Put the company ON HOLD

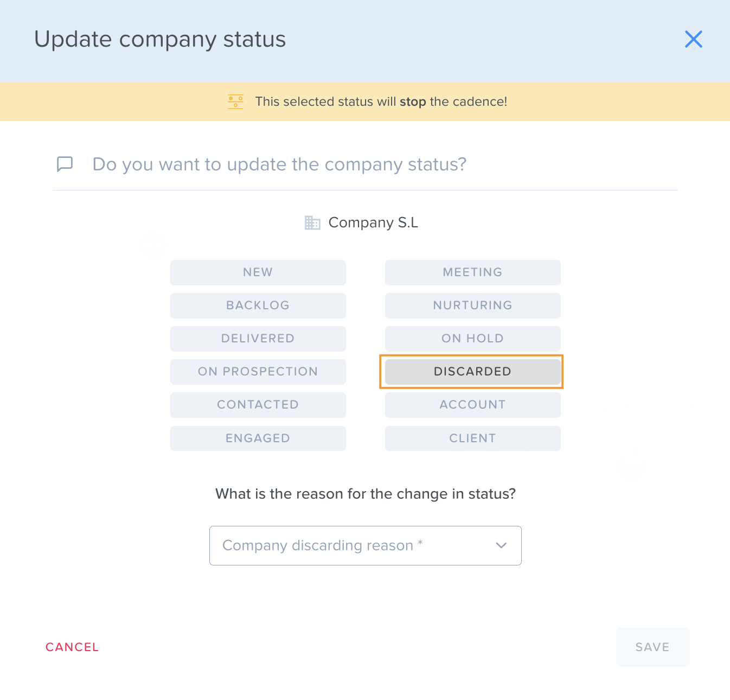(x=473, y=339)
